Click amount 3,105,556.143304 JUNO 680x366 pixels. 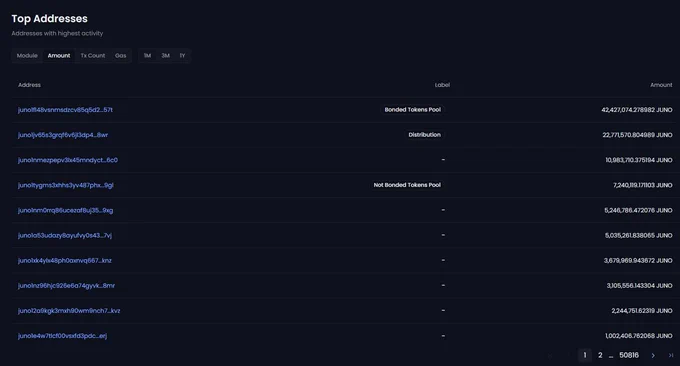pos(639,286)
